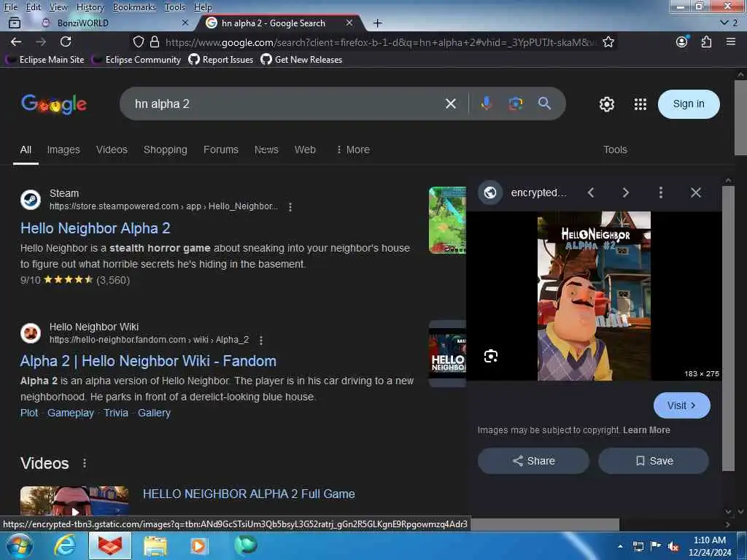The width and height of the screenshot is (747, 560).
Task: Expand the More search filters
Action: pyautogui.click(x=353, y=149)
